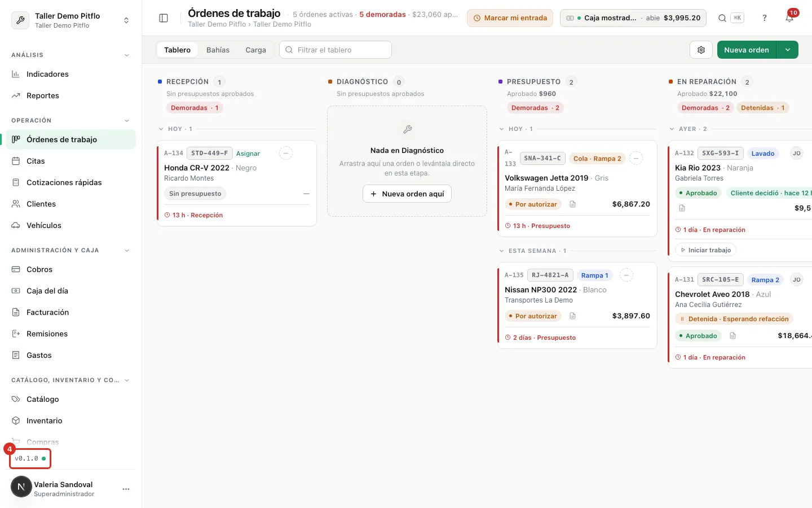The width and height of the screenshot is (812, 508).
Task: Click the circle toggle on the Honda CR-V card
Action: 286,153
